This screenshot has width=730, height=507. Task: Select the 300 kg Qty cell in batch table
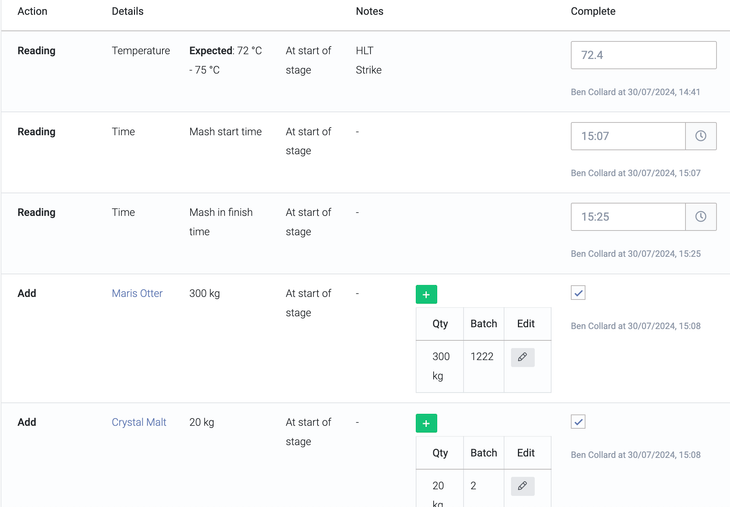[x=440, y=366]
